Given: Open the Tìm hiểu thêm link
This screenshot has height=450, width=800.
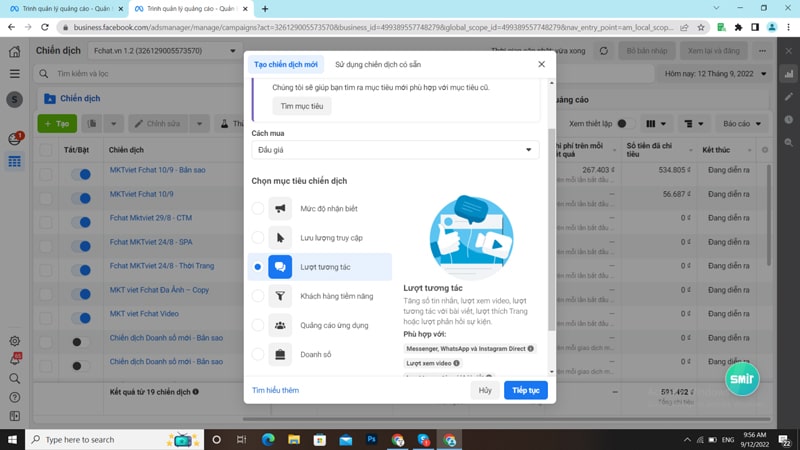Looking at the screenshot, I should [x=276, y=390].
